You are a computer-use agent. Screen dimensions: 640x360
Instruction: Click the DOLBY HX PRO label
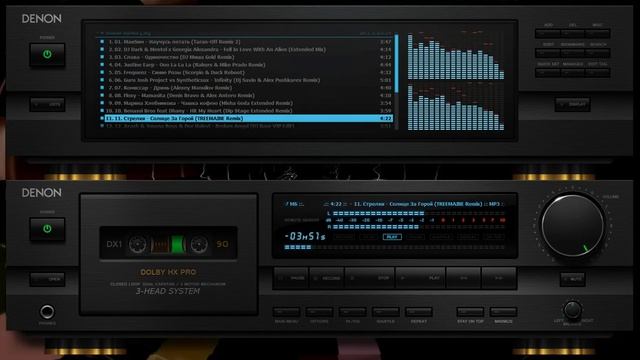[x=168, y=272]
